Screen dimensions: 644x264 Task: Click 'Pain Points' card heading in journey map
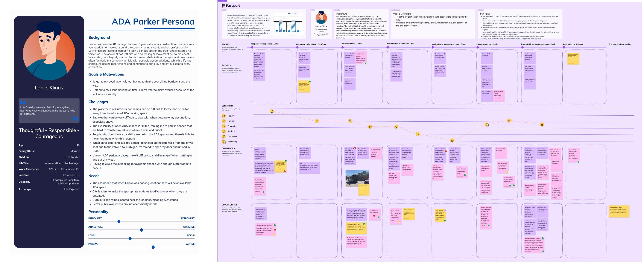[485, 14]
